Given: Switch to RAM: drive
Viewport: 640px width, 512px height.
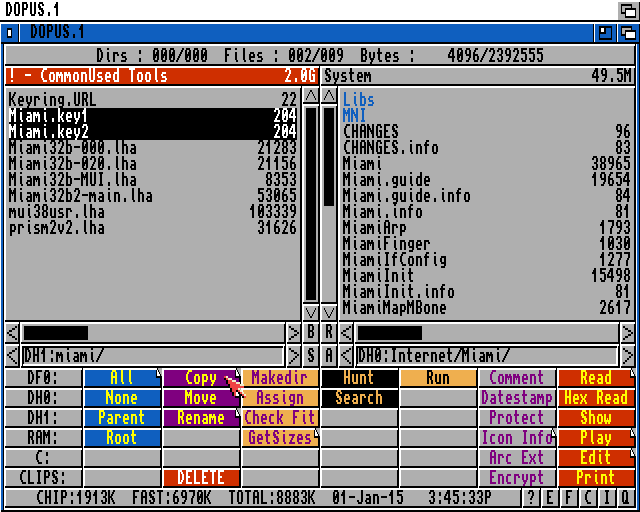Looking at the screenshot, I should (x=43, y=438).
